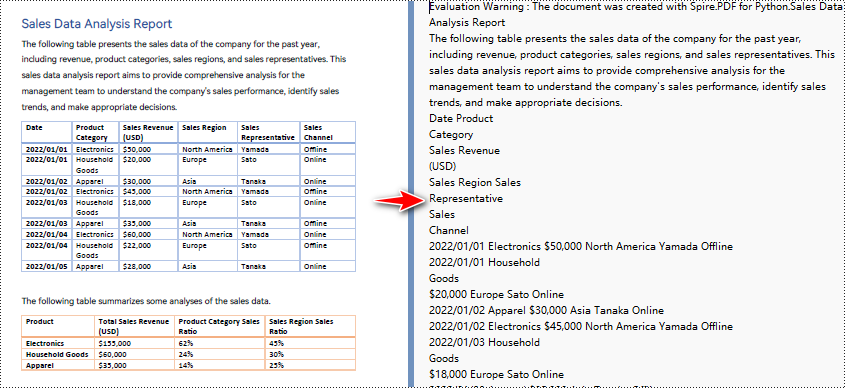Click the 'Total Sales Revenue (USD)' header
This screenshot has height=388, width=845.
point(134,327)
